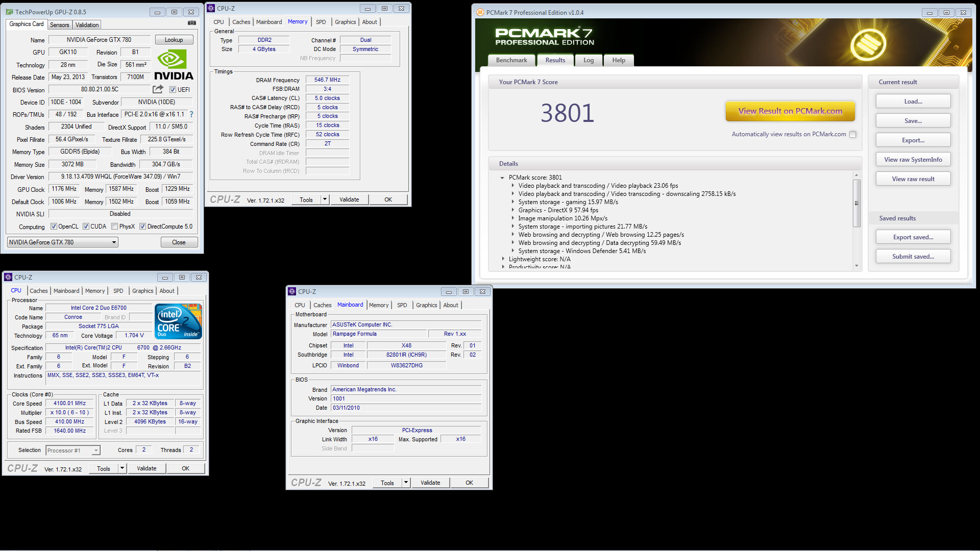
Task: Click the CPU-Z Mainboard window title icon
Action: point(292,291)
